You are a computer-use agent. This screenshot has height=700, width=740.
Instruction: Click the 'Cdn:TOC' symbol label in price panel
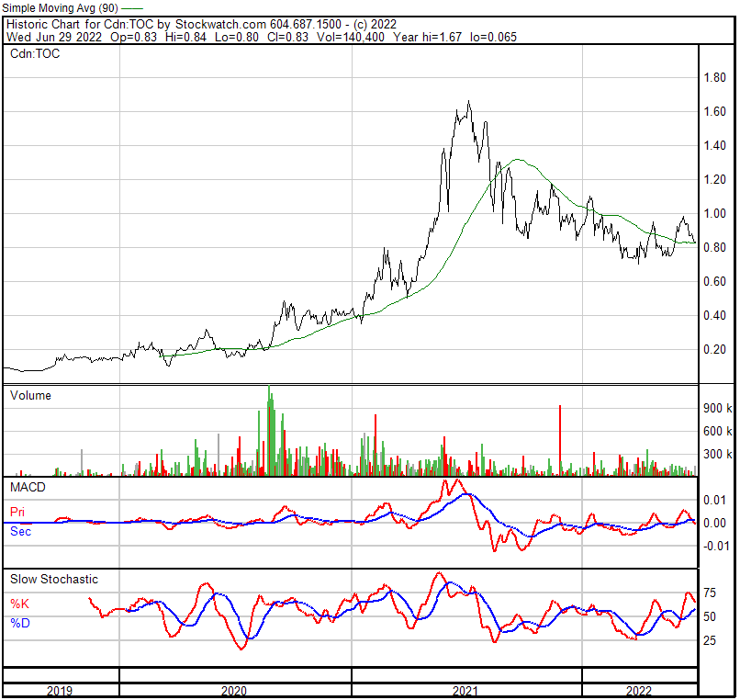pos(35,54)
